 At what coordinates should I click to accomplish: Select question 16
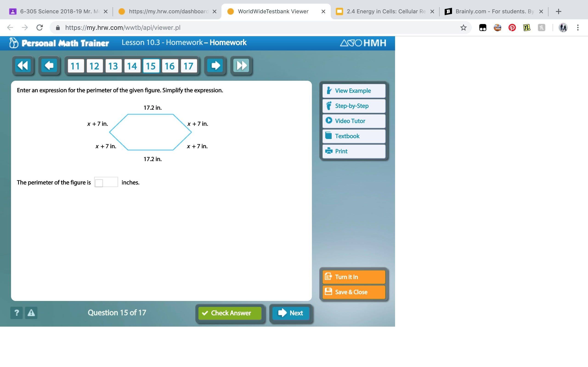(x=170, y=66)
